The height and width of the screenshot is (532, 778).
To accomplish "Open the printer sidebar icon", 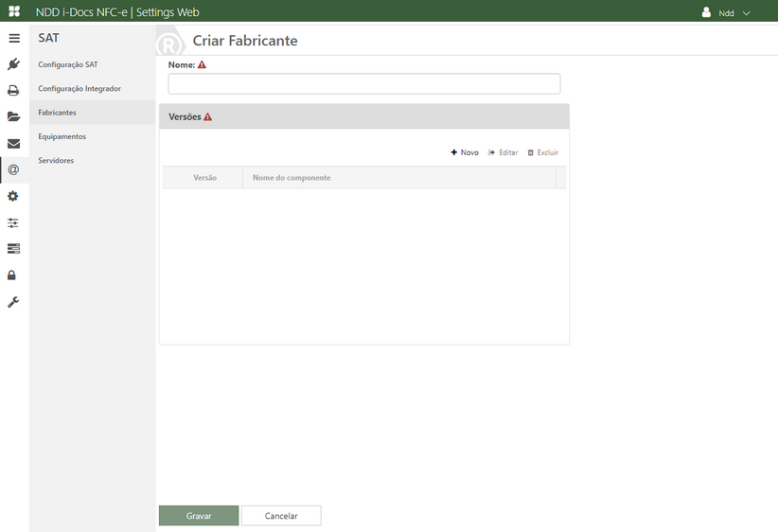I will coord(13,90).
